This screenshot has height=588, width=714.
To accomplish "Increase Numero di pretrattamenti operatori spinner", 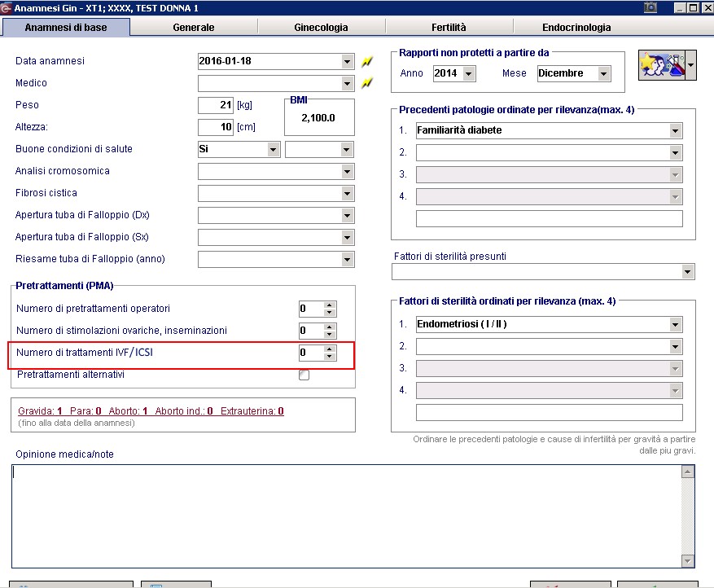I will pyautogui.click(x=330, y=305).
